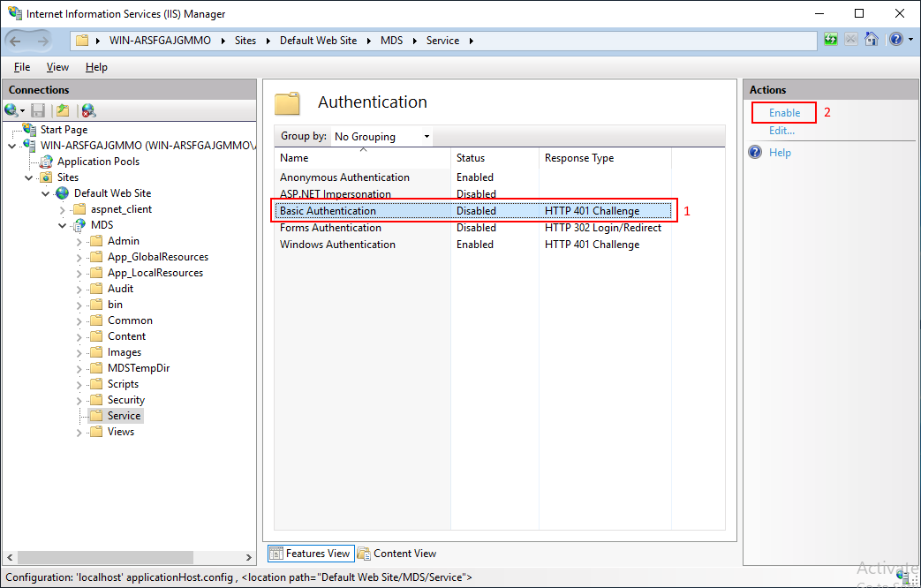Expand the aspnet_client folder node
This screenshot has height=588, width=921.
click(x=63, y=210)
